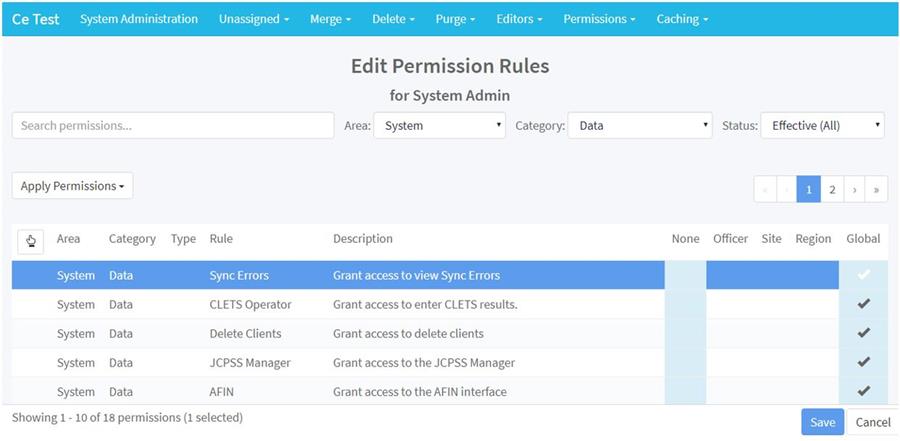Expand the Status dropdown showing Effective (All)

[x=822, y=126]
